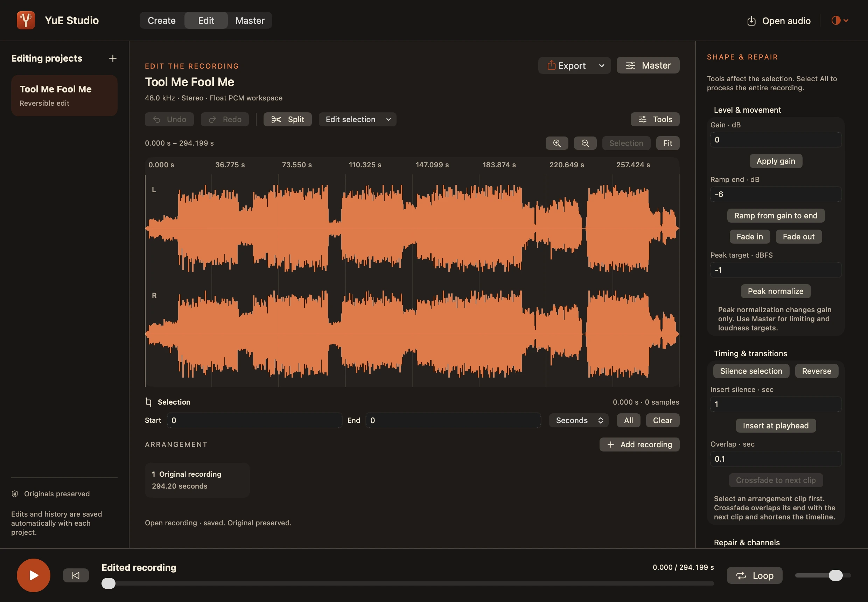Apply Fade out to selection
The height and width of the screenshot is (602, 868).
pos(799,237)
